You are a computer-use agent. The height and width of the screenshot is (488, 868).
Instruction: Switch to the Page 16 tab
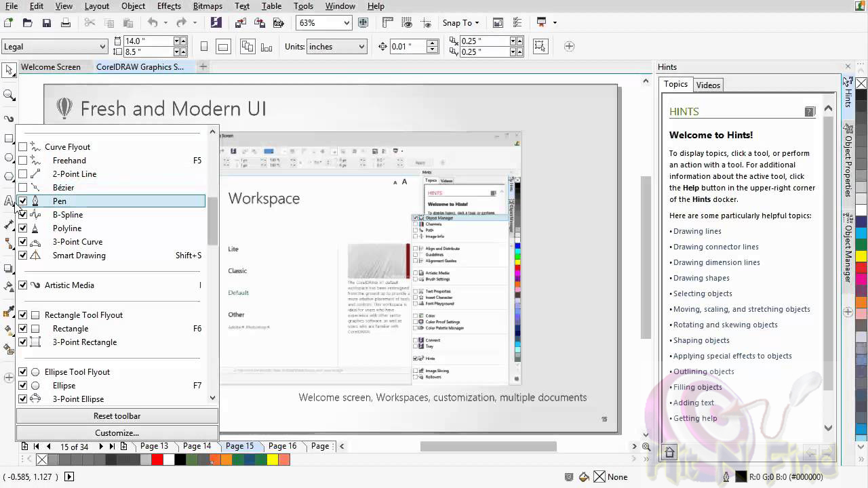click(x=282, y=446)
